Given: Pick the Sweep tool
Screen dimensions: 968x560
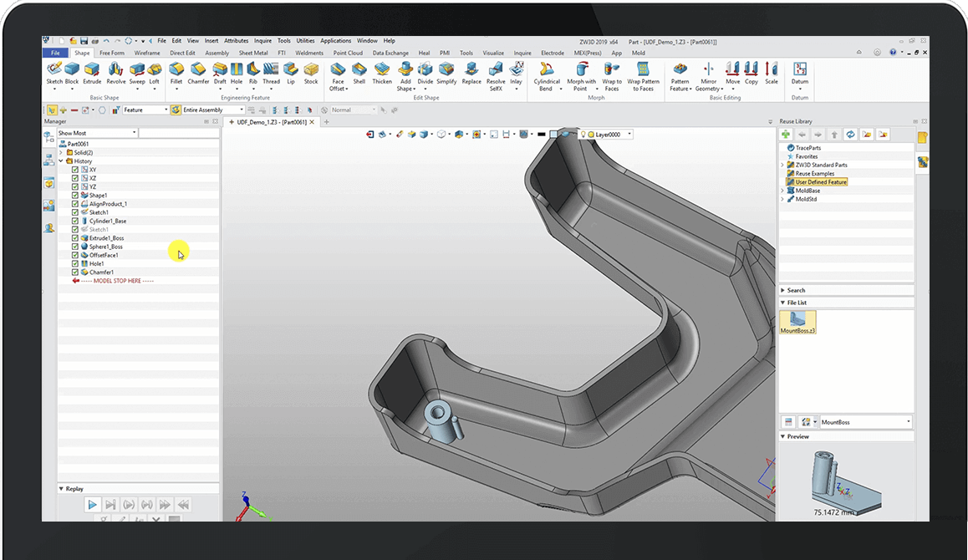Looking at the screenshot, I should pos(137,74).
